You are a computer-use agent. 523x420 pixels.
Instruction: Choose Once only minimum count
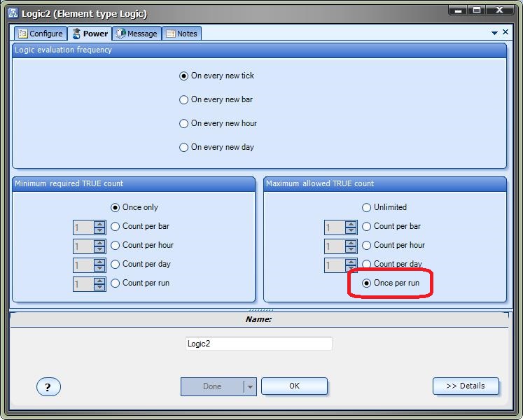(x=134, y=207)
